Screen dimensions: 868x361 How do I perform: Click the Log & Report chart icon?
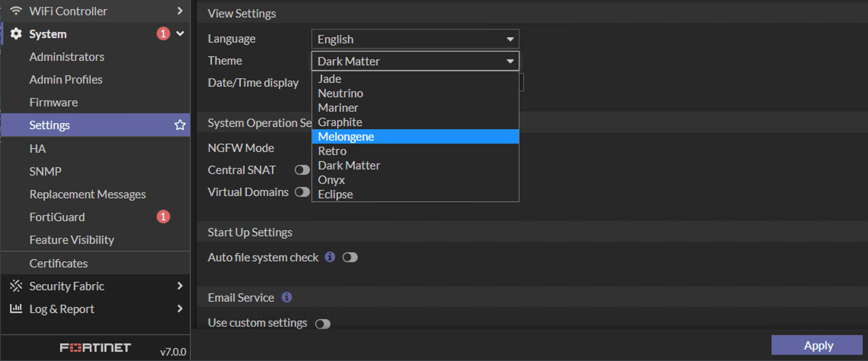(x=16, y=308)
